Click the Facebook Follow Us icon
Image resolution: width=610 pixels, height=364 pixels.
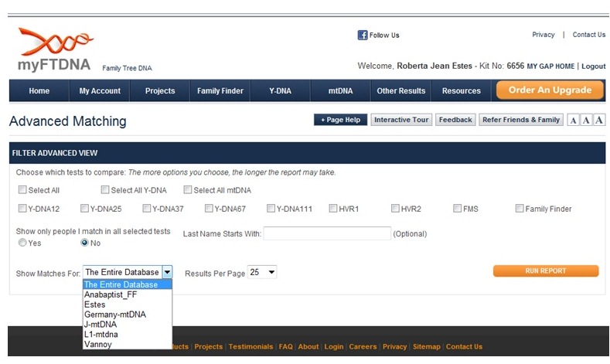(362, 35)
